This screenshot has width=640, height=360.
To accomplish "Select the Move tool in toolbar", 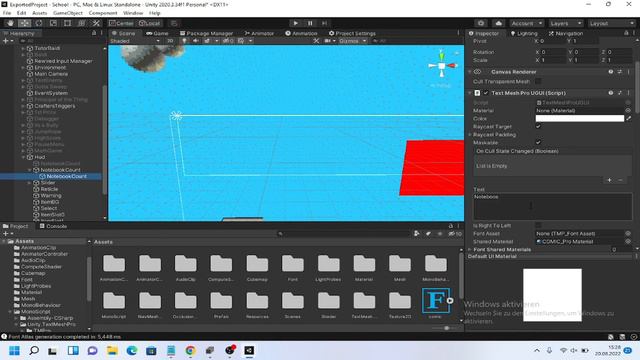I will pos(24,23).
